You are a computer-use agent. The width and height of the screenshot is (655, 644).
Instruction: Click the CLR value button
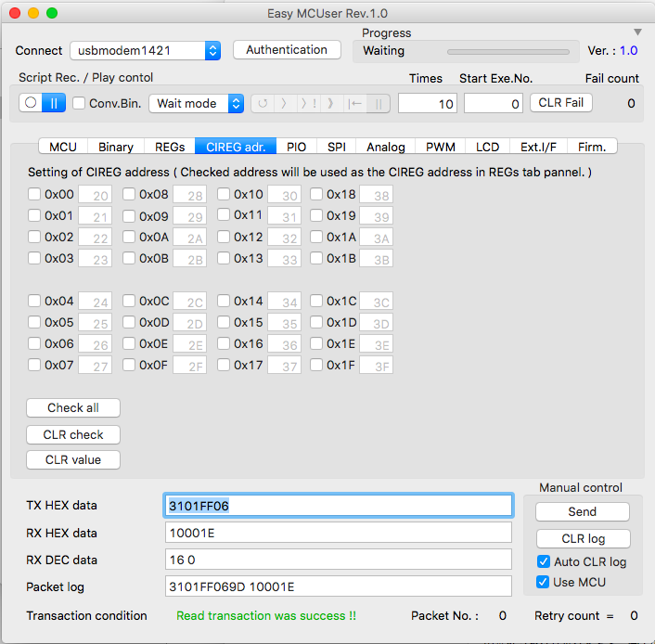[73, 459]
